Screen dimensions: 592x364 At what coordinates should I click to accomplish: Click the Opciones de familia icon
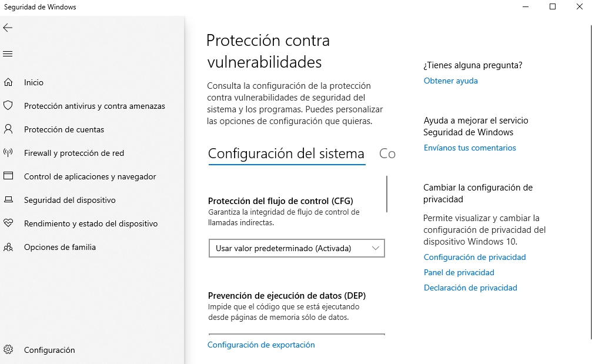point(9,247)
